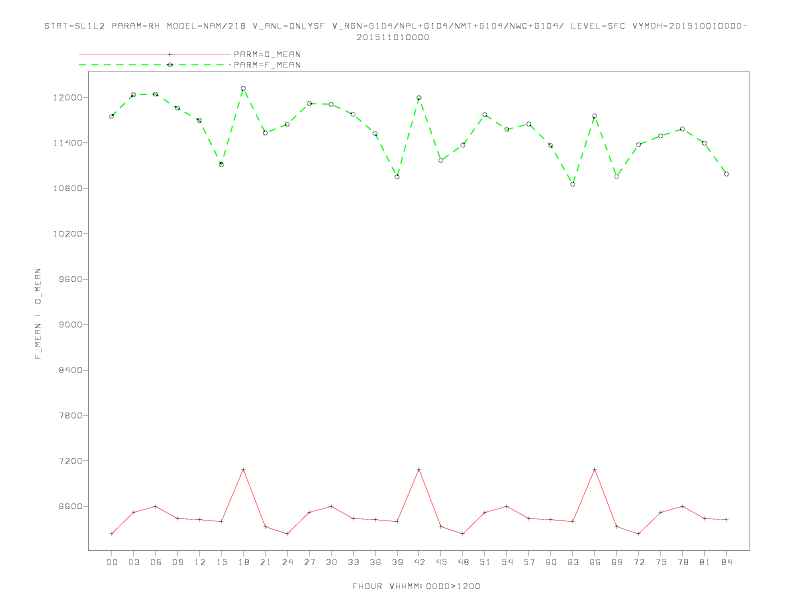Click the 11400 y-axis tick label
This screenshot has height=612, width=792.
click(x=67, y=143)
